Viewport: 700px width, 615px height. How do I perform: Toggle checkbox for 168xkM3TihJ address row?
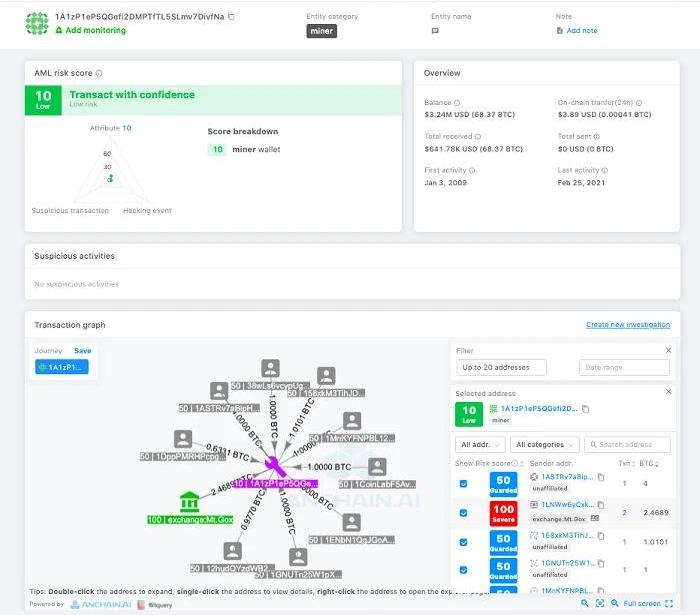click(x=462, y=541)
